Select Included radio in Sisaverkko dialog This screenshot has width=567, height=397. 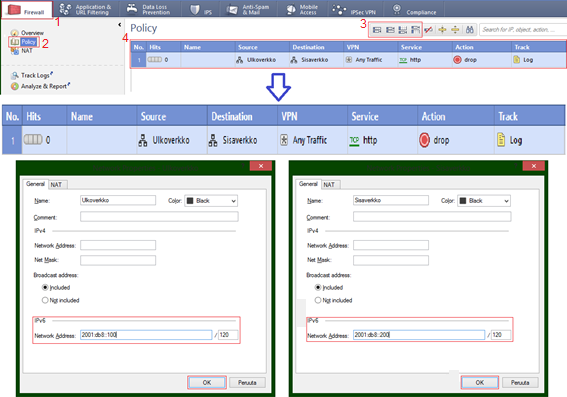[x=318, y=287]
